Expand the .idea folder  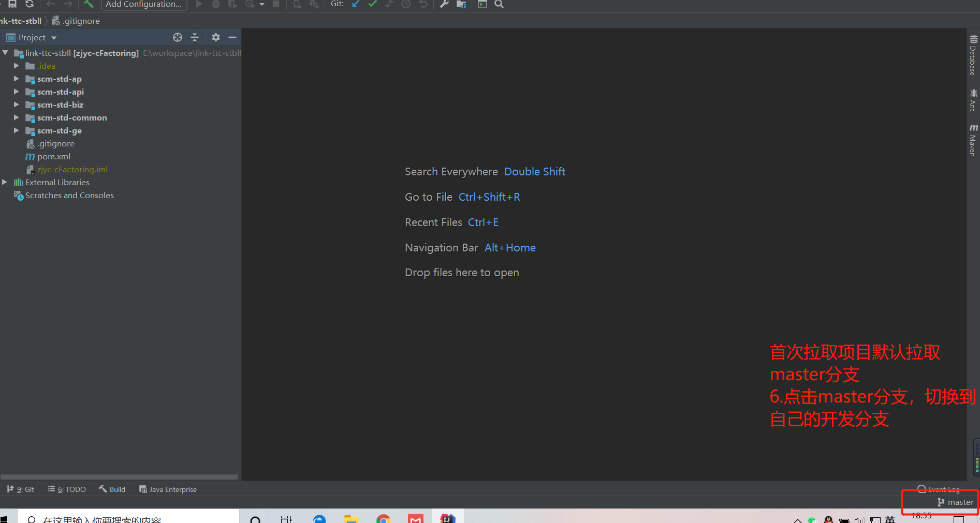(x=16, y=66)
